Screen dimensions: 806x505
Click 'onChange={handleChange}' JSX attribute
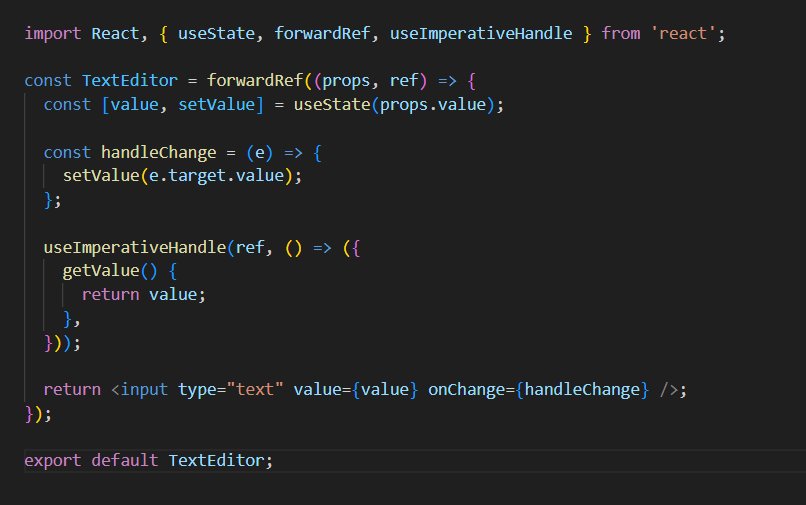coord(539,390)
